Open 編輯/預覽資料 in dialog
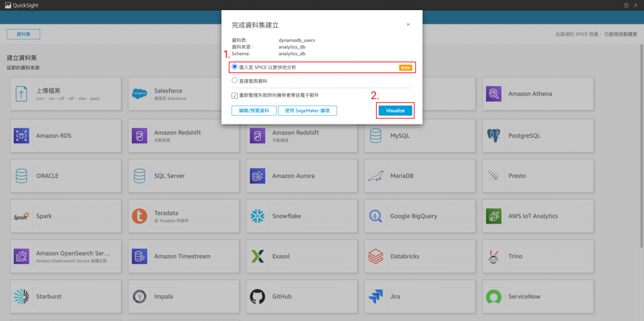The width and height of the screenshot is (644, 321). click(x=254, y=111)
